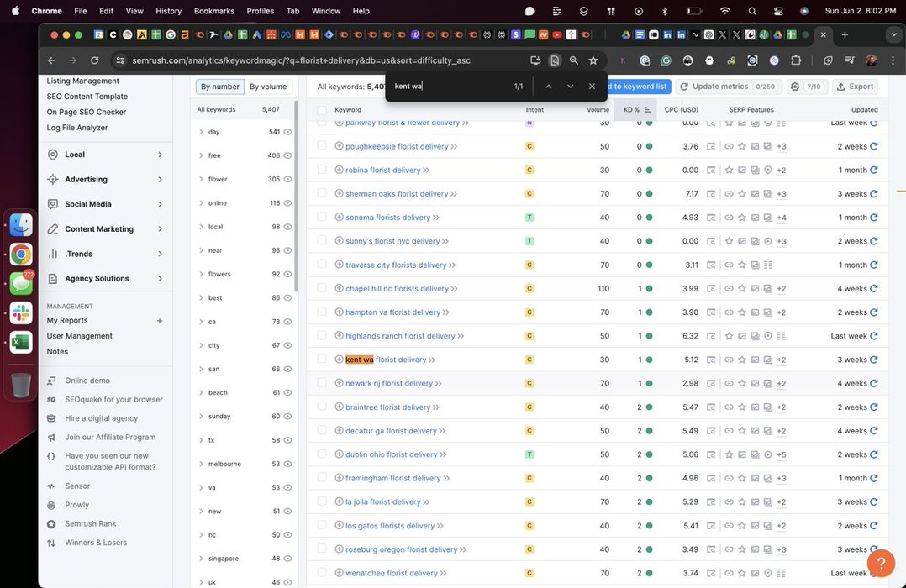The height and width of the screenshot is (588, 906).
Task: Expand the sunday keyword group
Action: (x=201, y=416)
